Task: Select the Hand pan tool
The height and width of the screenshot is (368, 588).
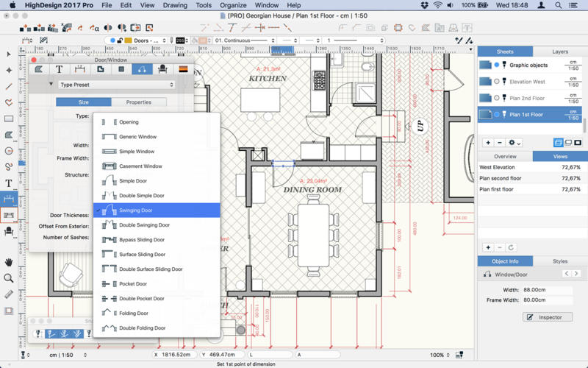Action: coord(9,262)
